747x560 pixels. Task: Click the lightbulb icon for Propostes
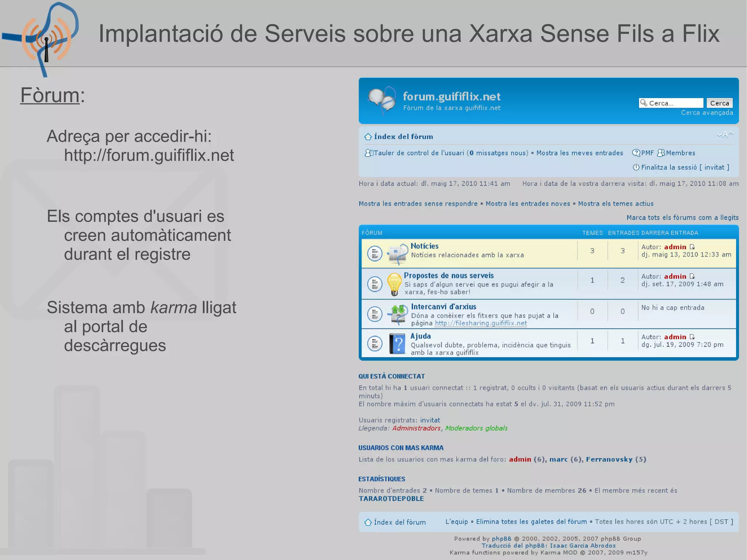(x=394, y=283)
